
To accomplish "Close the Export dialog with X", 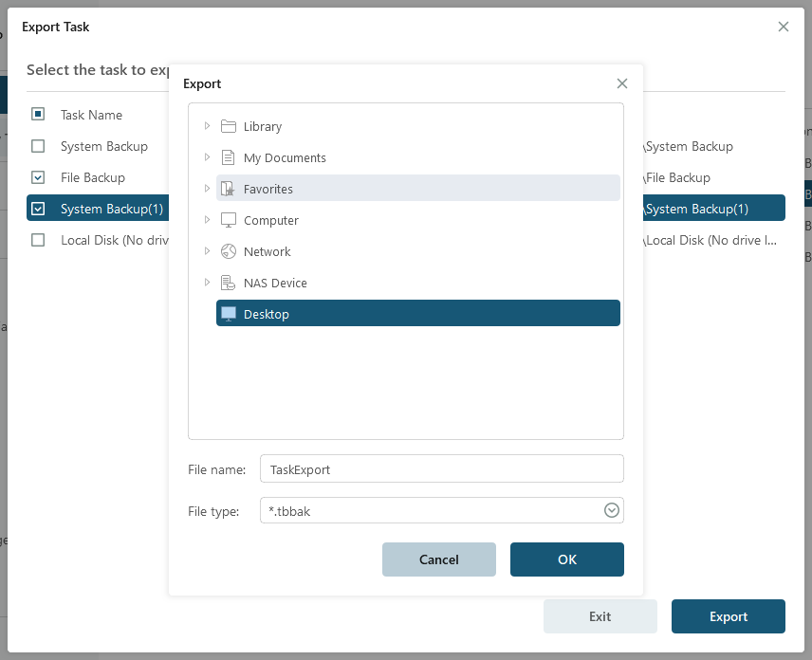I will click(x=622, y=83).
